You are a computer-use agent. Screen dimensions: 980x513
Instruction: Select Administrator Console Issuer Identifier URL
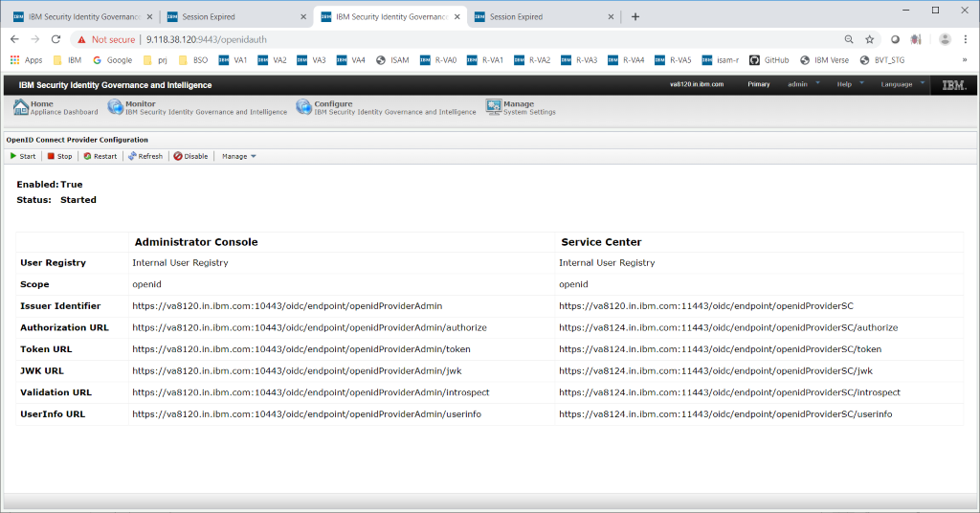coord(287,306)
